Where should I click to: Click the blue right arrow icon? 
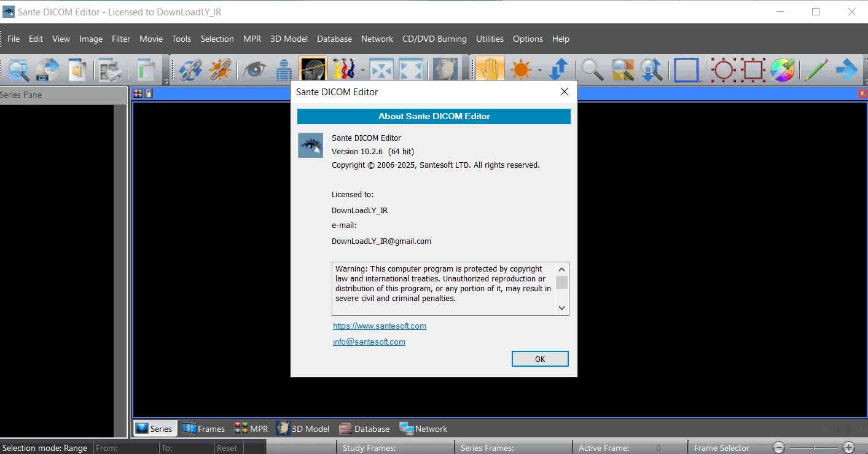(846, 69)
